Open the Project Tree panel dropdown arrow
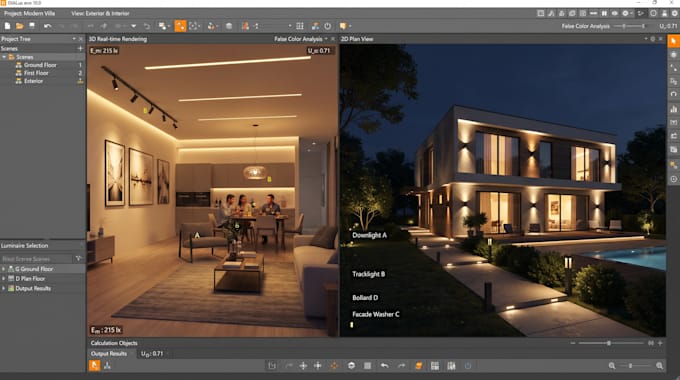The width and height of the screenshot is (680, 380). click(x=74, y=39)
